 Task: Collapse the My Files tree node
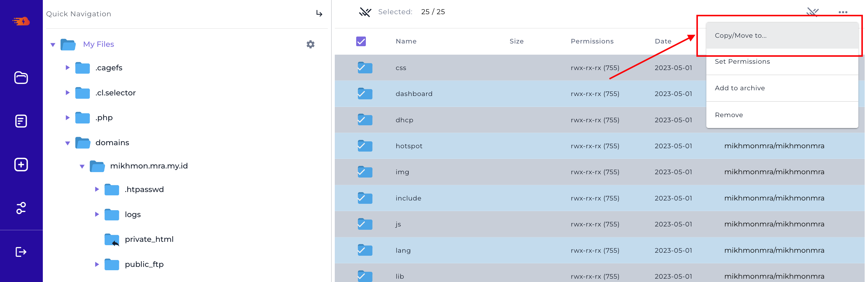pos(53,44)
